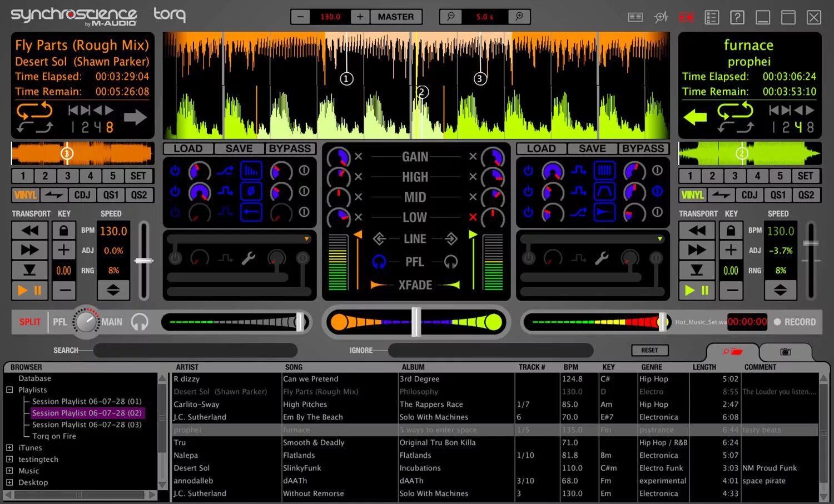The image size is (834, 504).
Task: Toggle second-row power button in left effect rack
Action: (x=175, y=191)
